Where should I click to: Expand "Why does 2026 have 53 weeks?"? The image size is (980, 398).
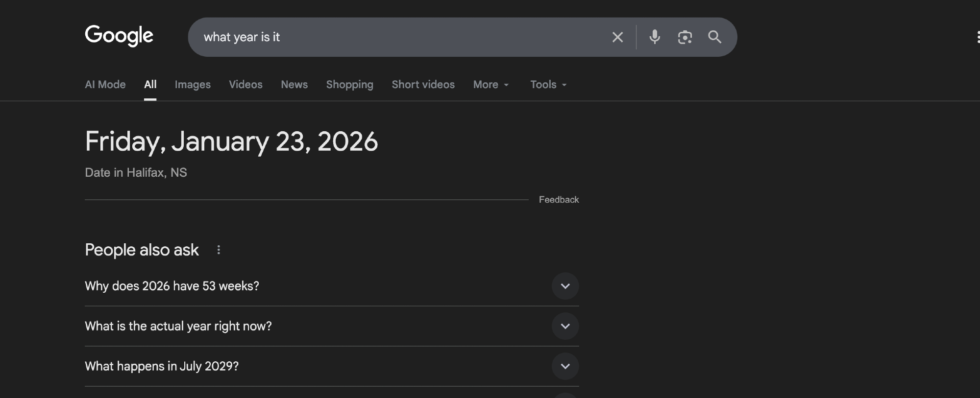pyautogui.click(x=565, y=286)
